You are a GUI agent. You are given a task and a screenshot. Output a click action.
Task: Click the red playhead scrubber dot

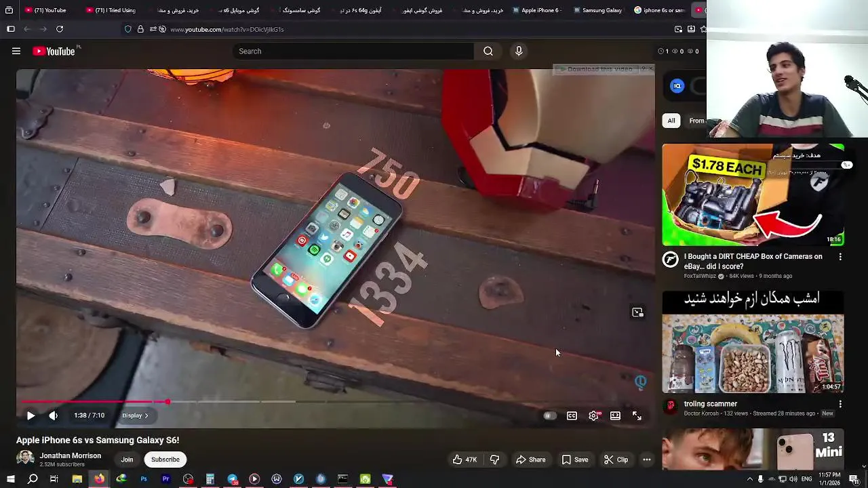(x=167, y=402)
